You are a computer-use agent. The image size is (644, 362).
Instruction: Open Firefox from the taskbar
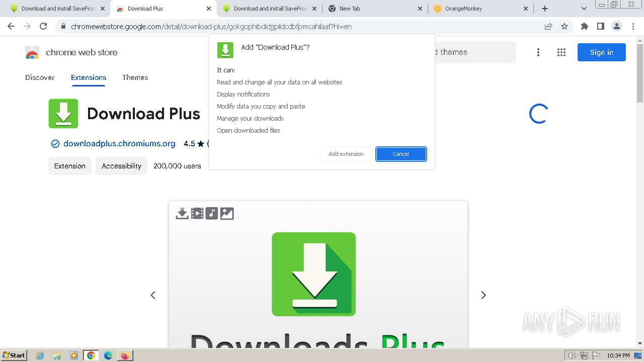point(125,355)
